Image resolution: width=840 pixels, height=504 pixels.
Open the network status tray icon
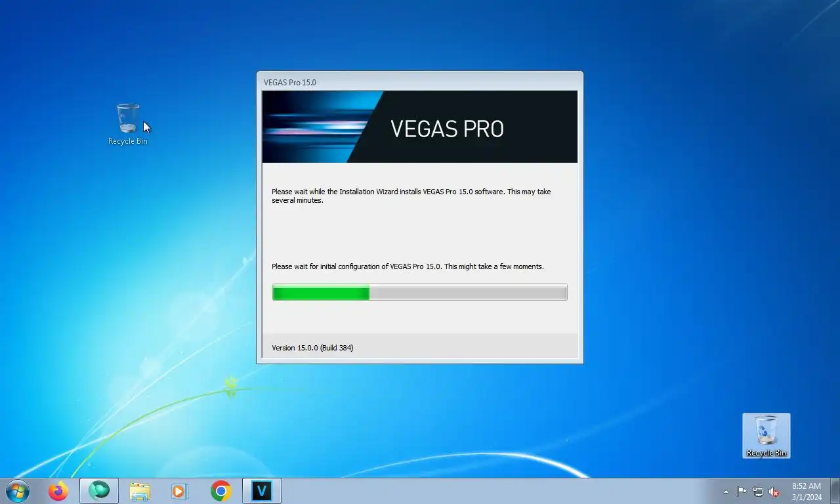(x=758, y=492)
